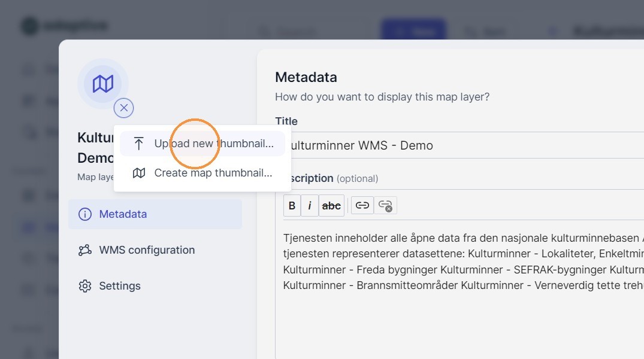Choose Create map thumbnail option
The image size is (644, 359).
pyautogui.click(x=202, y=173)
